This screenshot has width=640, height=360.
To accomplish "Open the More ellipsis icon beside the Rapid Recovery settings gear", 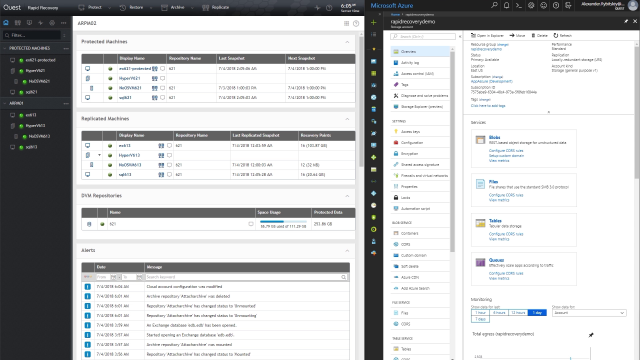I will click(x=63, y=23).
